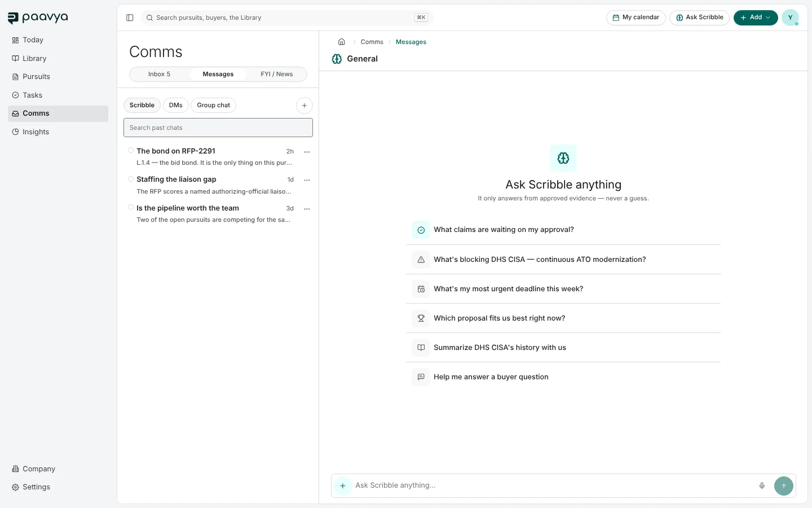Screen dimensions: 812x508
Task: Mark Staffing the liaison gap chat circle
Action: [131, 179]
